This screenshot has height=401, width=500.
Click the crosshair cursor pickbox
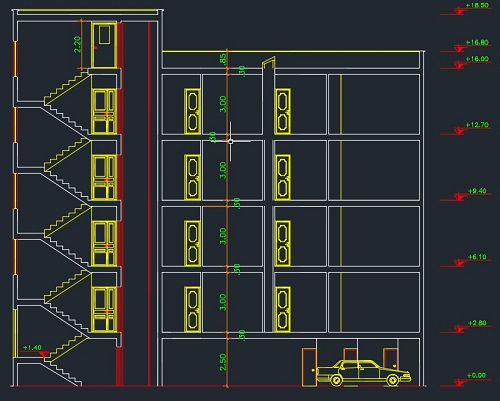click(x=231, y=141)
